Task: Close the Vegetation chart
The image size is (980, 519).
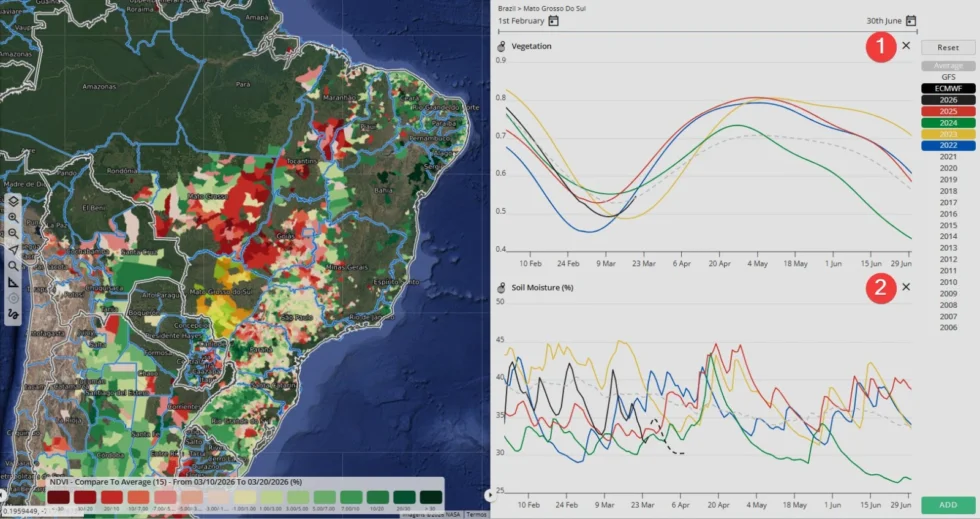Action: tap(906, 46)
